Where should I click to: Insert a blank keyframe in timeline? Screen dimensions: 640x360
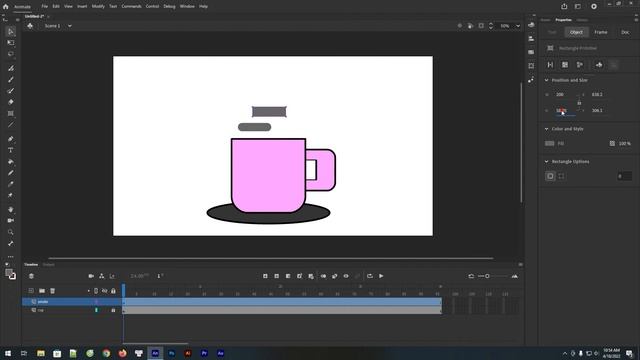[x=277, y=276]
